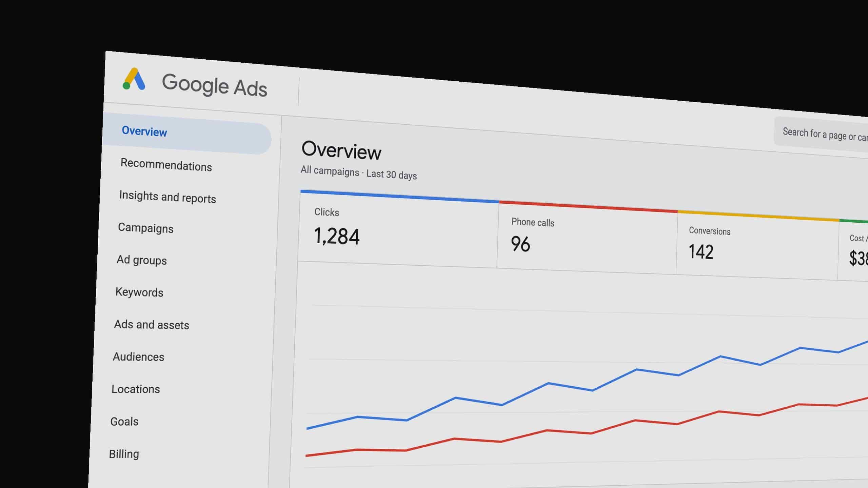Navigate to Keywords page
This screenshot has height=488, width=868.
[x=139, y=292]
